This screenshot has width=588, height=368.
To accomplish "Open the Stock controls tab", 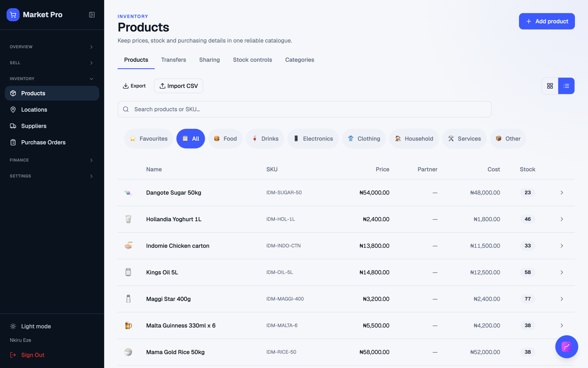I will tap(252, 60).
